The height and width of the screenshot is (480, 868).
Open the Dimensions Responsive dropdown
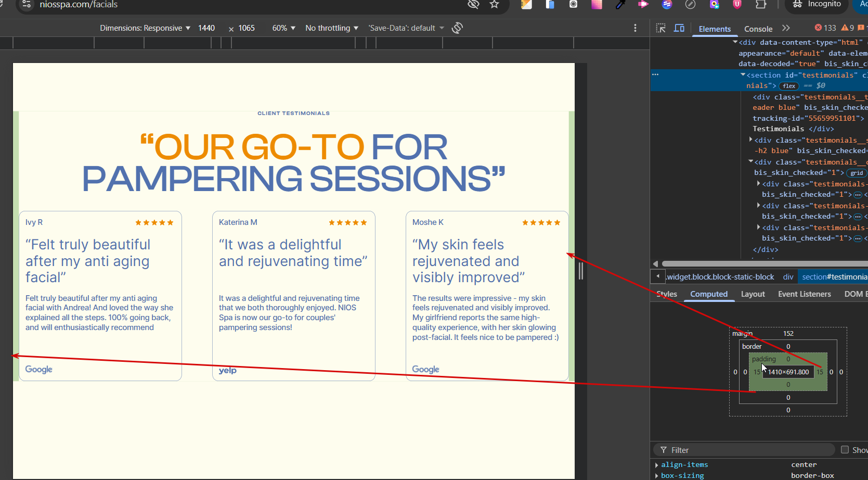click(145, 28)
